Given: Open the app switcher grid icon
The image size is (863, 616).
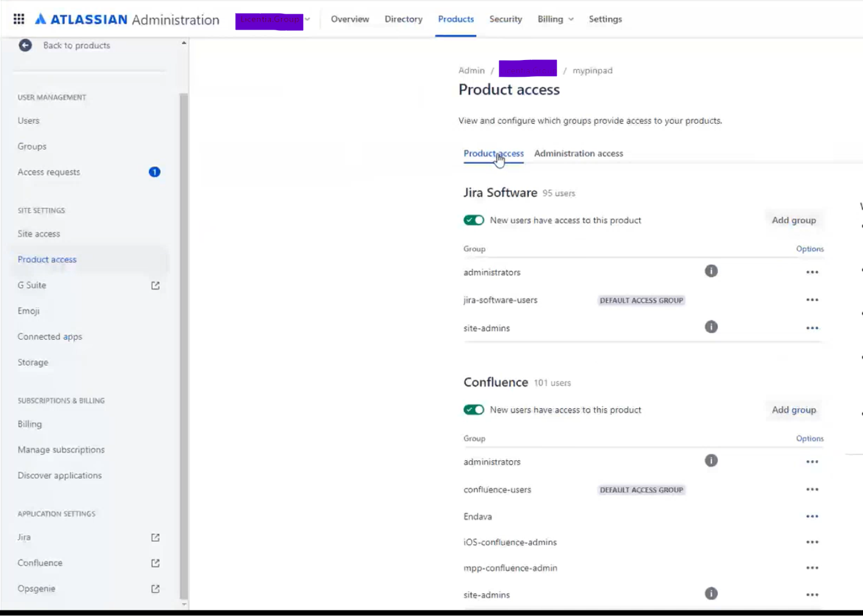Looking at the screenshot, I should 19,19.
